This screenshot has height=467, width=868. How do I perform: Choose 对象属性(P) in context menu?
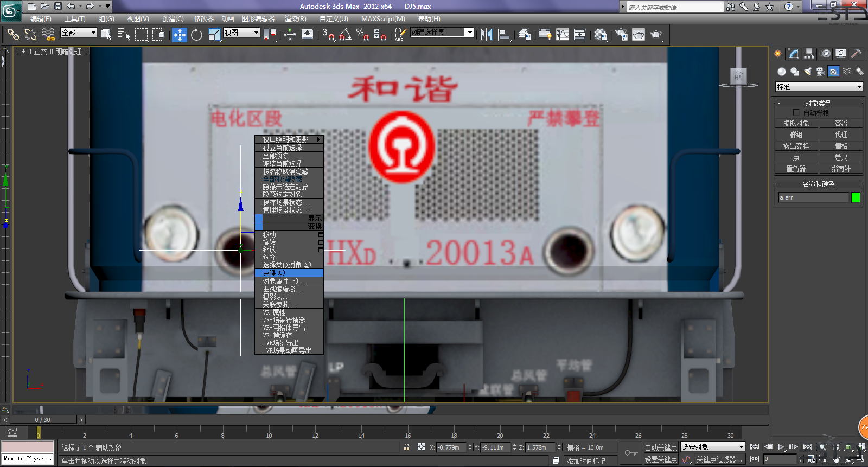point(289,281)
